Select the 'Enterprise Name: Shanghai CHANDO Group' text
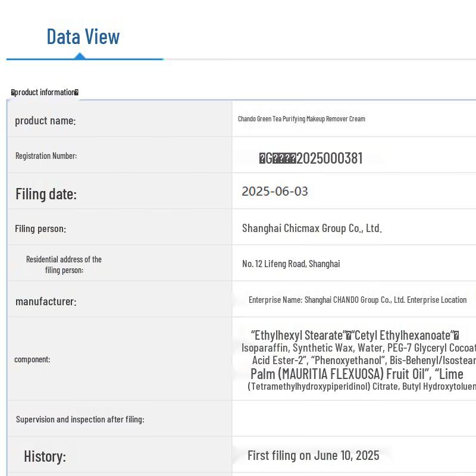The height and width of the screenshot is (476, 476). coord(358,300)
